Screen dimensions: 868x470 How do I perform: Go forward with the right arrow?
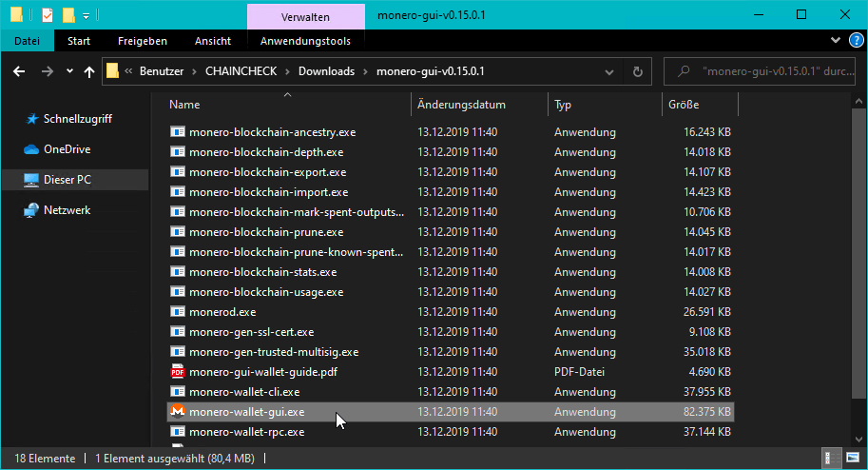click(48, 71)
